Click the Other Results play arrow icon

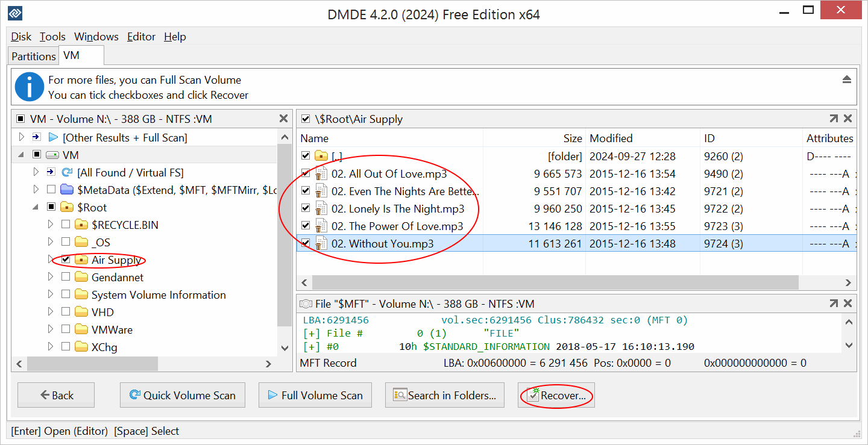pyautogui.click(x=53, y=137)
